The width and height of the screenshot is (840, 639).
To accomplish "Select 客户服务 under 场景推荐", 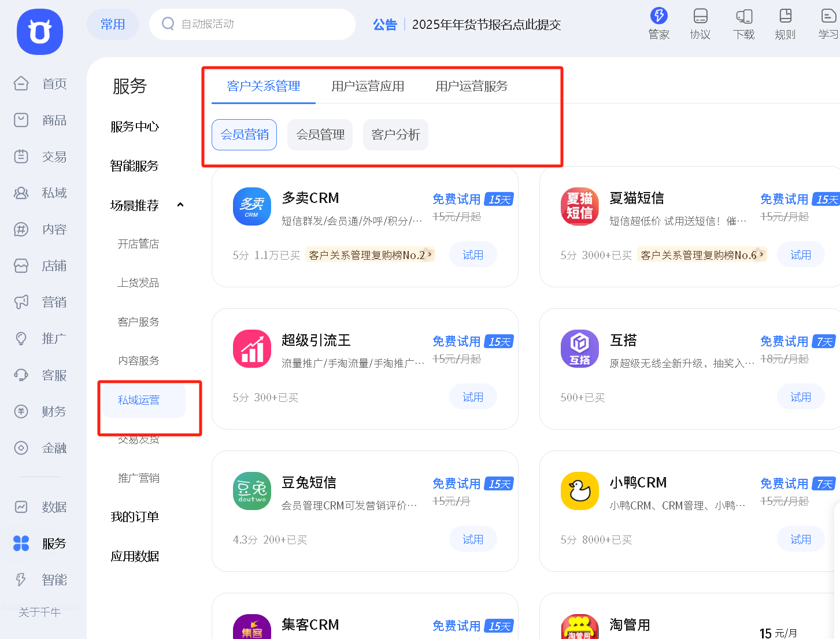I will pos(139,322).
